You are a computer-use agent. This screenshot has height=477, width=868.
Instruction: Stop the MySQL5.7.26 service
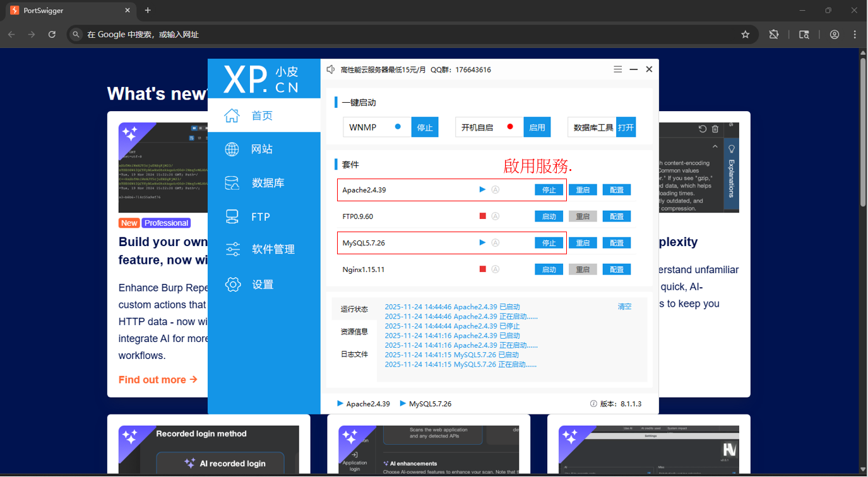549,243
